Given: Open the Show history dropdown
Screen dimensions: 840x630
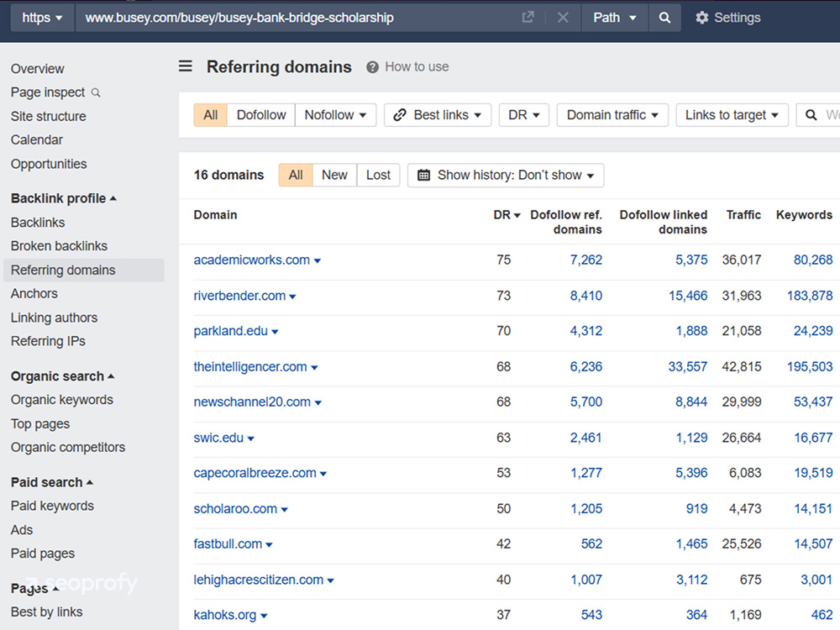Looking at the screenshot, I should [x=506, y=175].
